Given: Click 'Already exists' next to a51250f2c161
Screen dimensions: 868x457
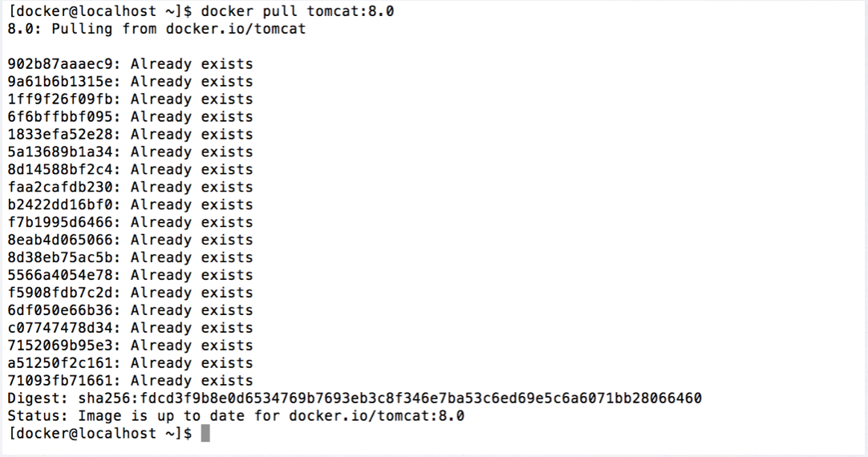Looking at the screenshot, I should (192, 363).
